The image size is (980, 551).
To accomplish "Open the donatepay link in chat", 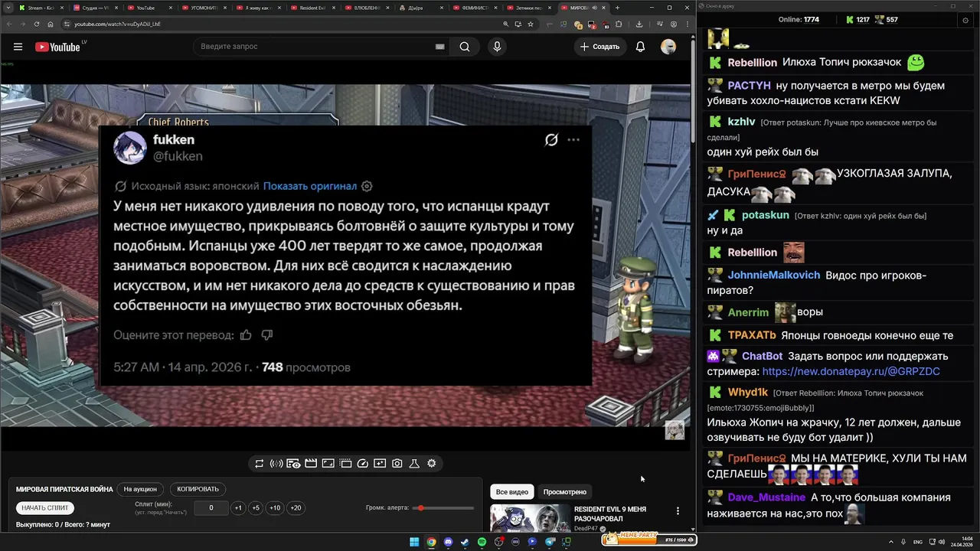I will (x=851, y=371).
